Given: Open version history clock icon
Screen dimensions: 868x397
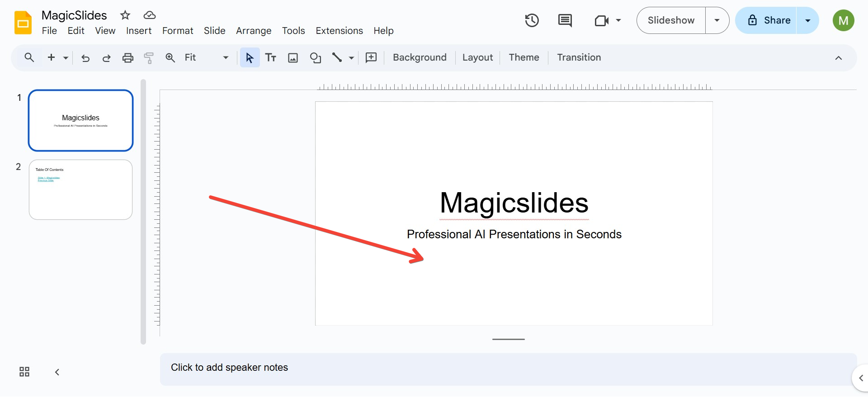Looking at the screenshot, I should (x=532, y=20).
